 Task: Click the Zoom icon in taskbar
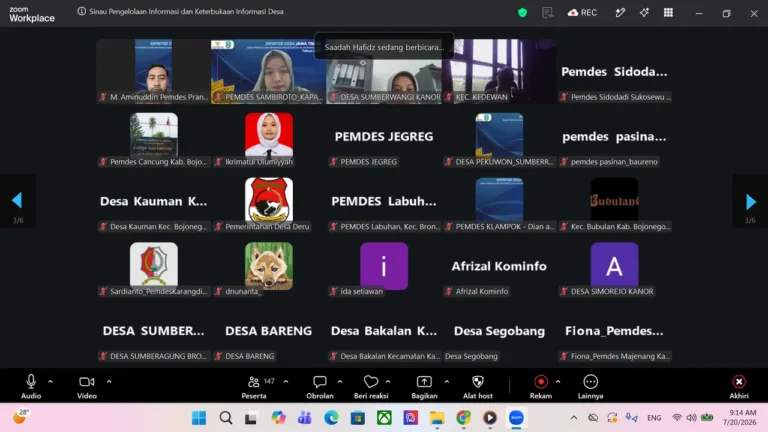516,418
